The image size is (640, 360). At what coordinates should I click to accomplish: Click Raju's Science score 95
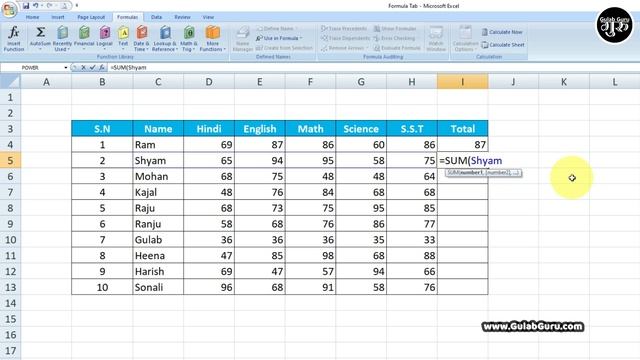361,208
